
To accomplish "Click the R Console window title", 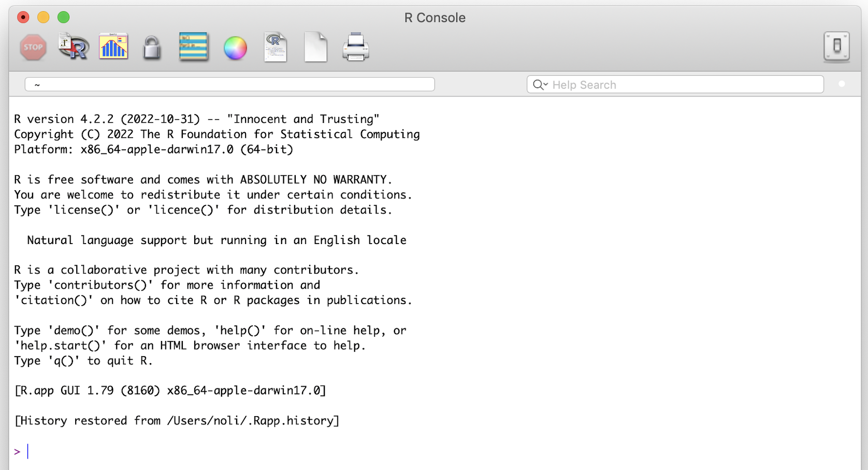I will (435, 18).
